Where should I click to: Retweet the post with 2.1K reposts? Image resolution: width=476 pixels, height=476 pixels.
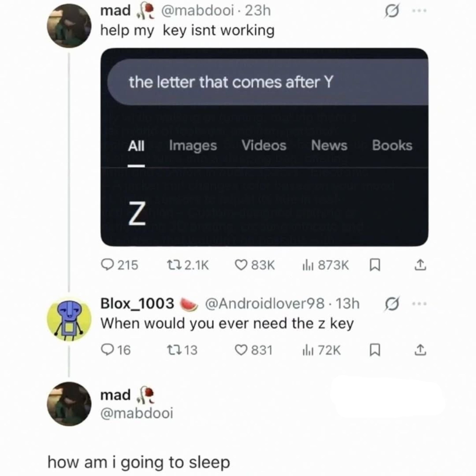click(188, 265)
